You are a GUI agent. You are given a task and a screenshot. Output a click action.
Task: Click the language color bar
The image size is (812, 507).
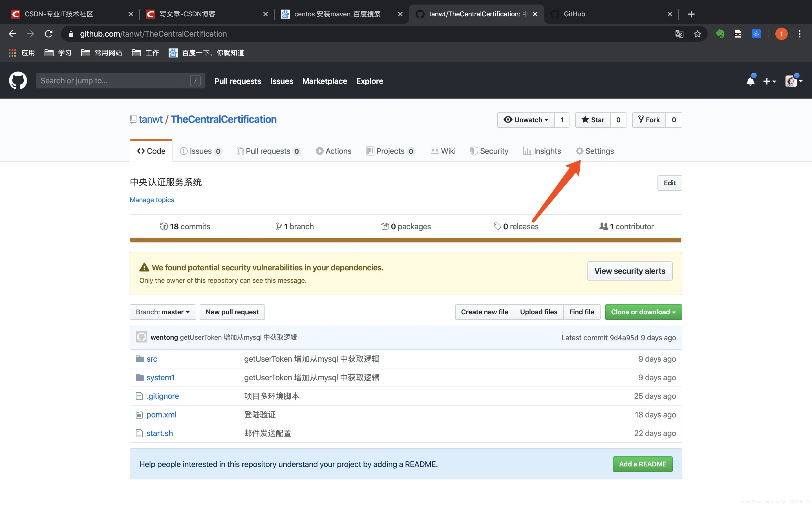point(405,240)
